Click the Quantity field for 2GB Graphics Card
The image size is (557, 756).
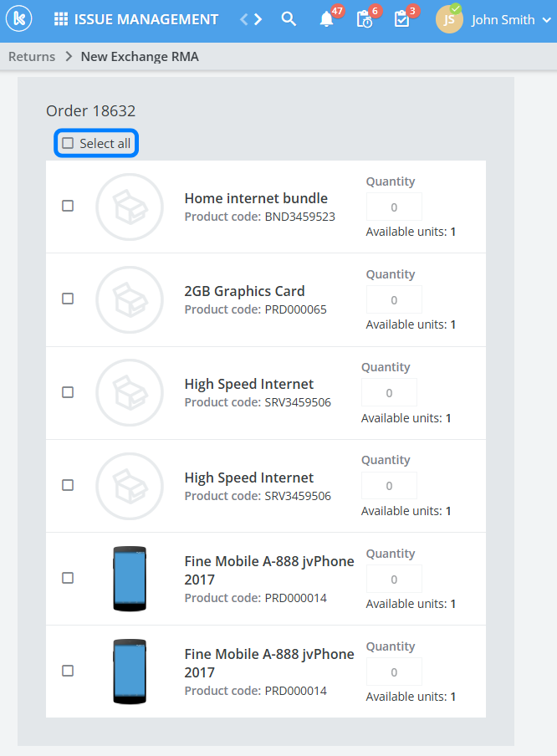pyautogui.click(x=394, y=299)
